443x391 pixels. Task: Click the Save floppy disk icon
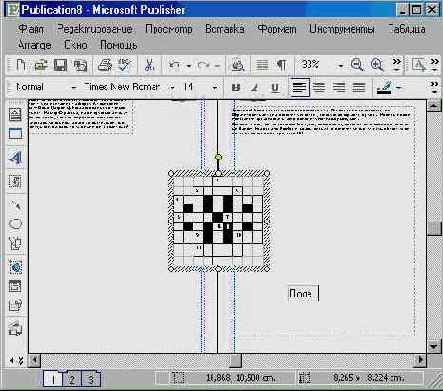coord(60,65)
